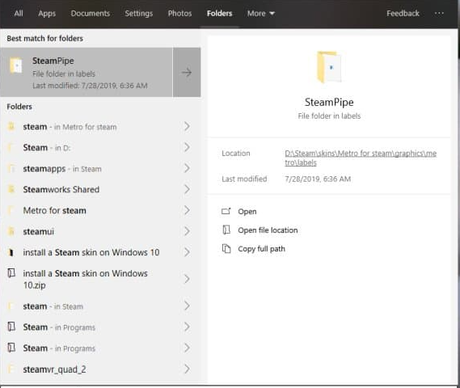Expand chevron for steamapps result

click(187, 168)
